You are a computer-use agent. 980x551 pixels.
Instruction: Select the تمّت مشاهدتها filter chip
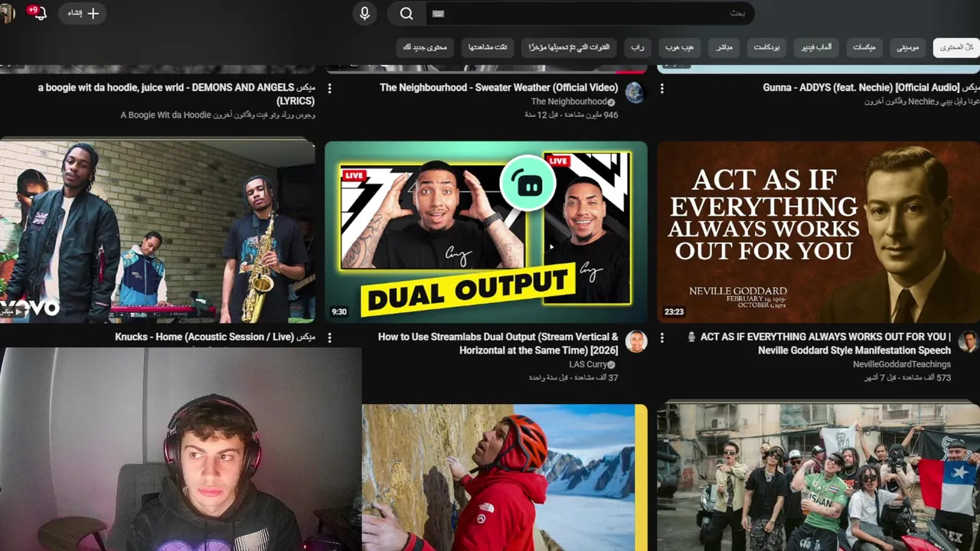pos(488,47)
